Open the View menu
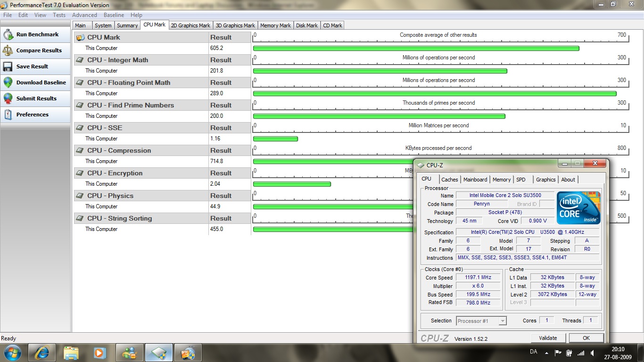The image size is (644, 362). pos(41,15)
